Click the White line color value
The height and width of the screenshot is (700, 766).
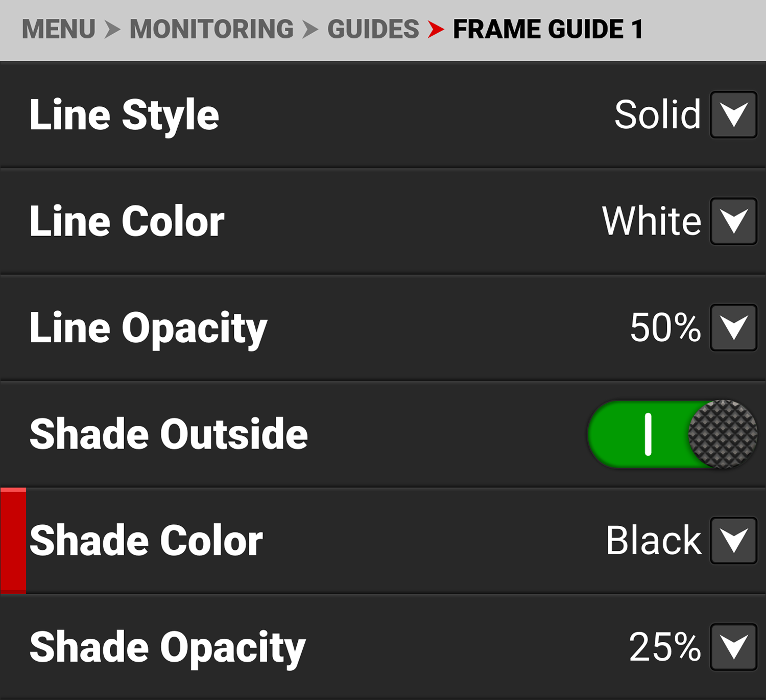(652, 221)
